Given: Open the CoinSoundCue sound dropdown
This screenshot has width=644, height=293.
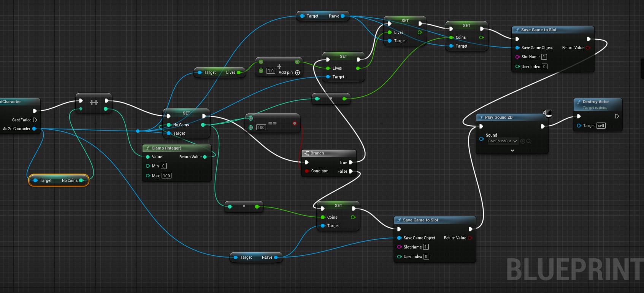Looking at the screenshot, I should click(x=502, y=141).
